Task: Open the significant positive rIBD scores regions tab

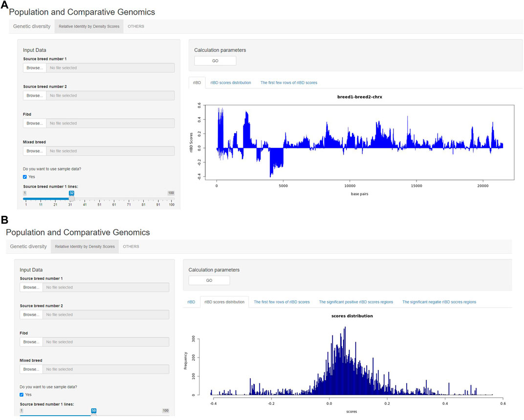Action: click(x=356, y=302)
